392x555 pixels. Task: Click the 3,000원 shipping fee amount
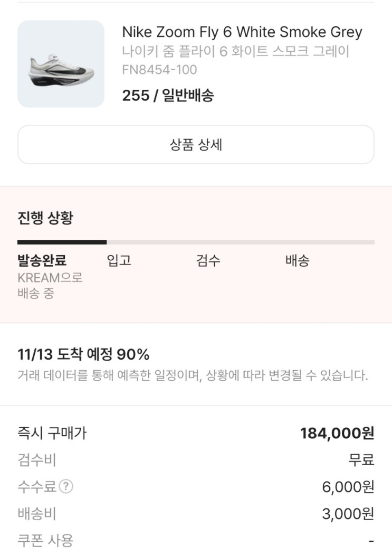click(348, 514)
